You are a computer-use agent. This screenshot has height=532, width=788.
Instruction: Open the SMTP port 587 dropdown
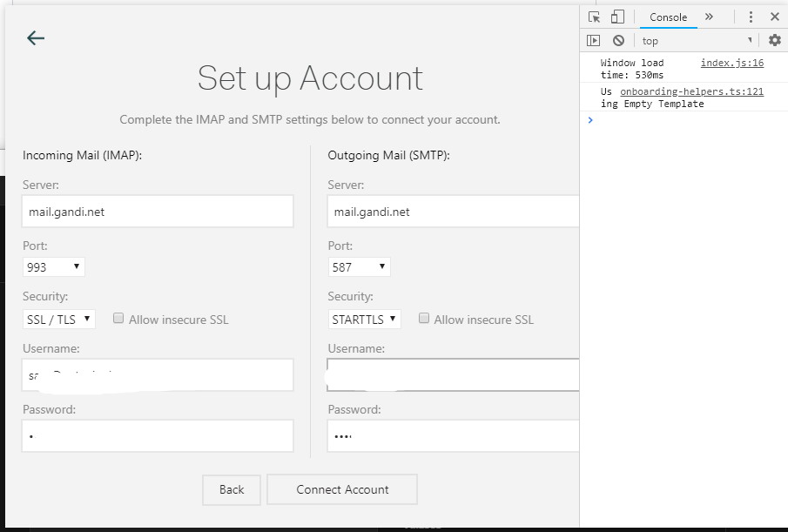click(359, 266)
